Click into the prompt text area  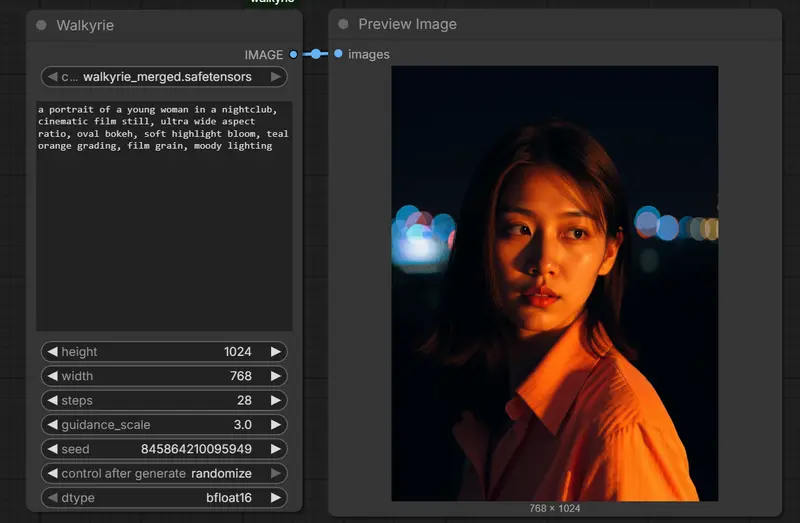coord(164,216)
